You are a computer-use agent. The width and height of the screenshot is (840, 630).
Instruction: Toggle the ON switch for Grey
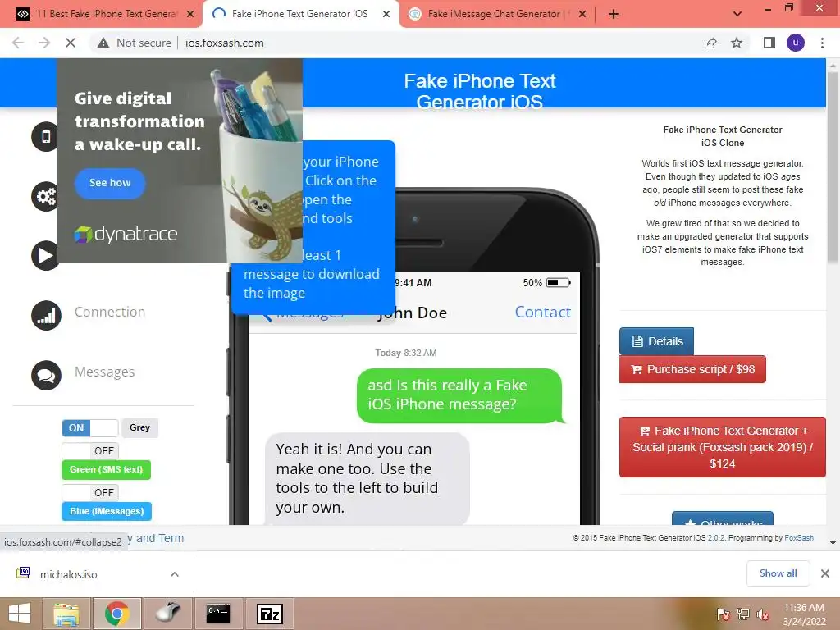(90, 428)
